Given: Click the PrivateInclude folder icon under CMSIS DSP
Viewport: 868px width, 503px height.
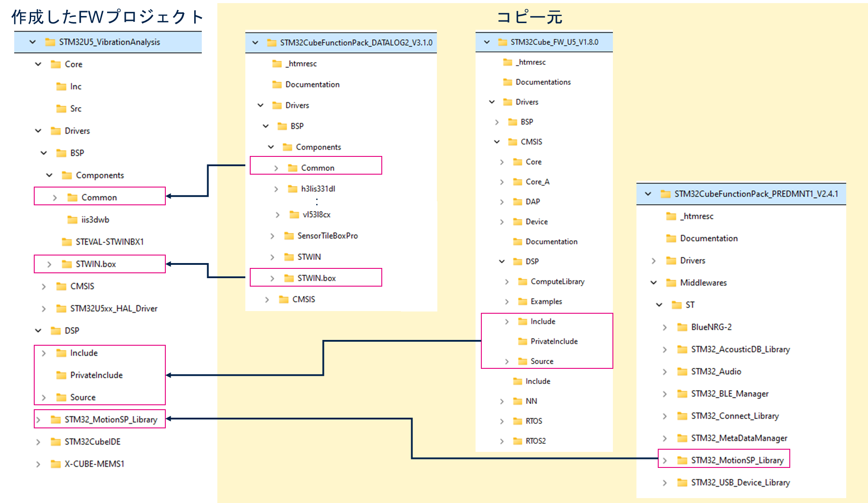Looking at the screenshot, I should (522, 341).
